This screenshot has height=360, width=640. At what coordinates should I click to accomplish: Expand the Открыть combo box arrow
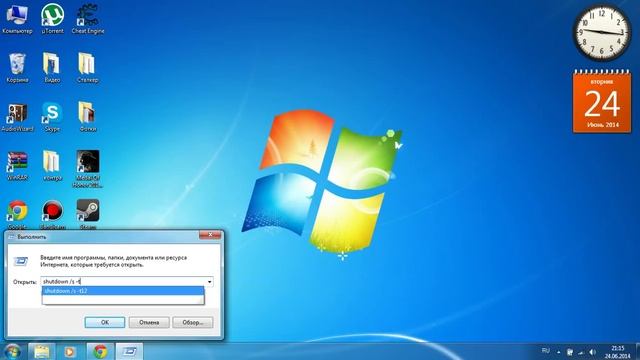point(209,282)
